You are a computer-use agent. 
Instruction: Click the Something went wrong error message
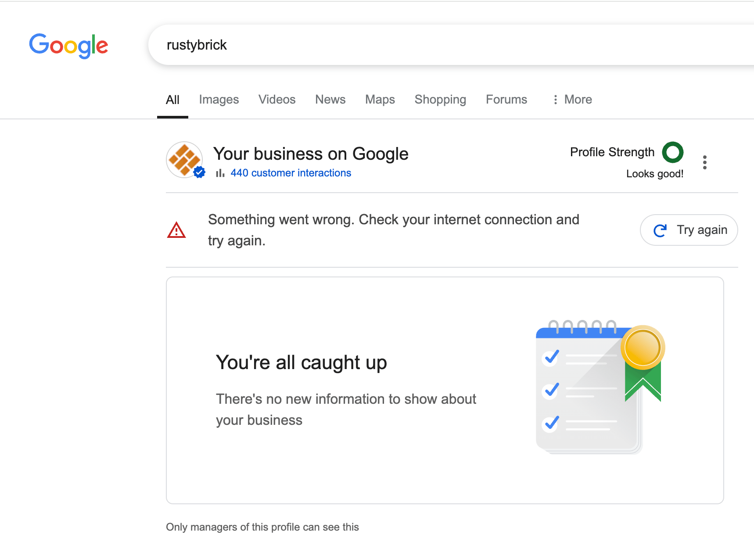click(394, 230)
